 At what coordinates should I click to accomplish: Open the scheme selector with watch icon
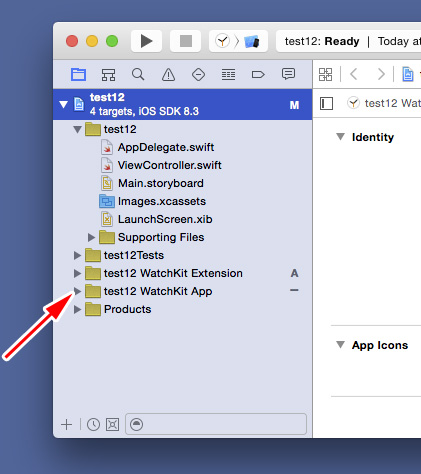point(222,41)
